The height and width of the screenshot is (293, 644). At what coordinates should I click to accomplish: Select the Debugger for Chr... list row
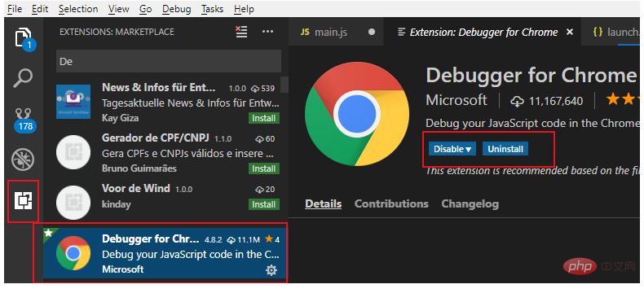[x=165, y=254]
